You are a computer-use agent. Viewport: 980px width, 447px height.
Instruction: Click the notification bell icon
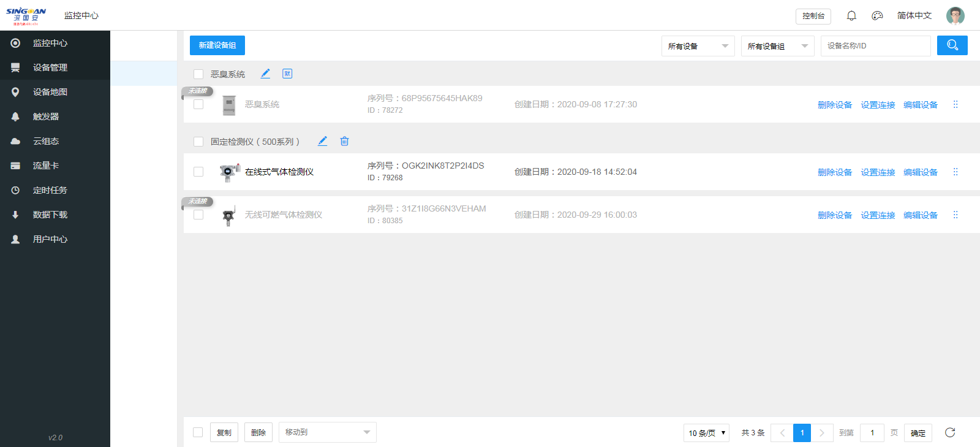851,16
